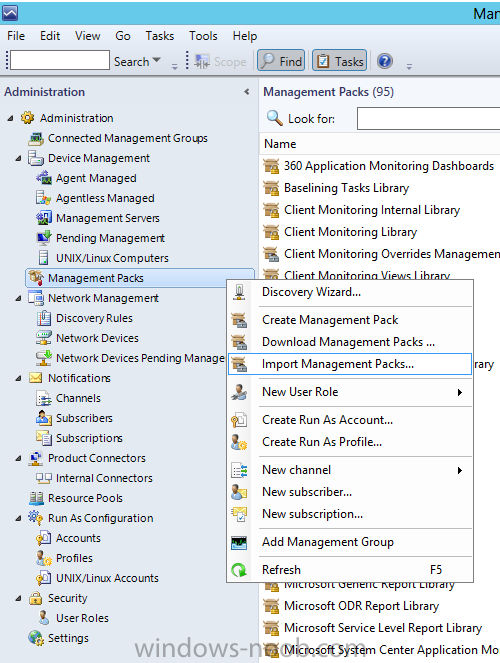Open the Search dropdown arrow
The image size is (500, 663).
tap(156, 60)
